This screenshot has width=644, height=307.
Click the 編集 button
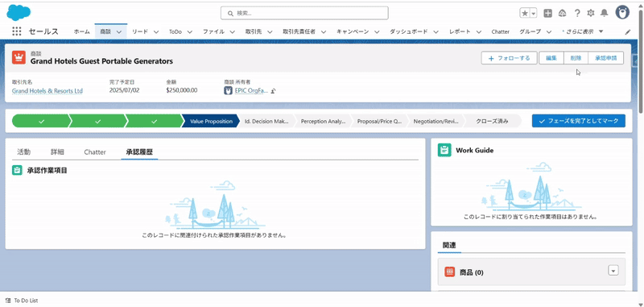click(551, 58)
